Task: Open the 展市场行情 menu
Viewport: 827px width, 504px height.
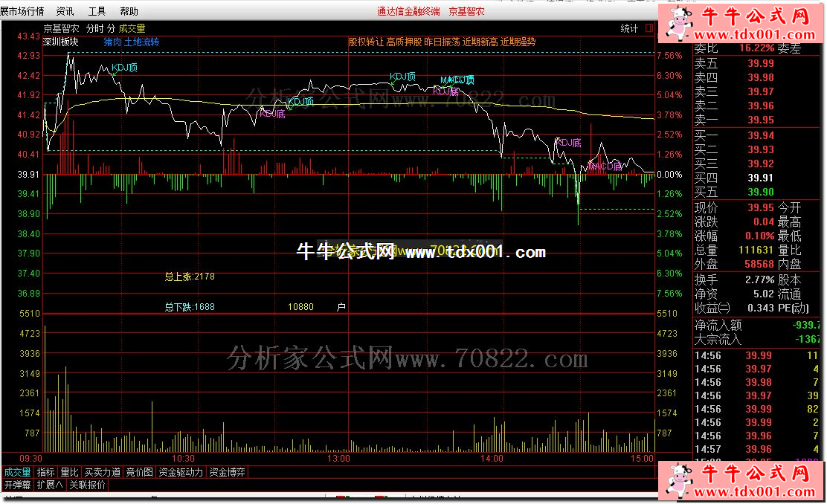Action: coord(22,11)
